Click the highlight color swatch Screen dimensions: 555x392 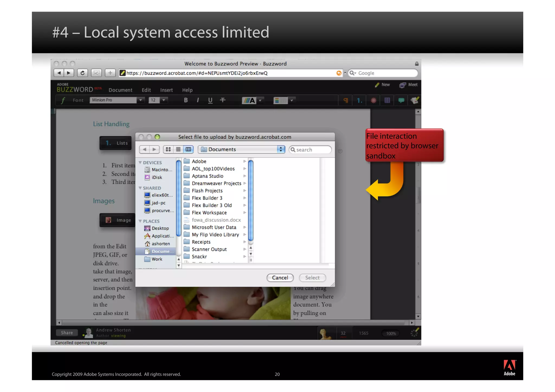[x=280, y=101]
